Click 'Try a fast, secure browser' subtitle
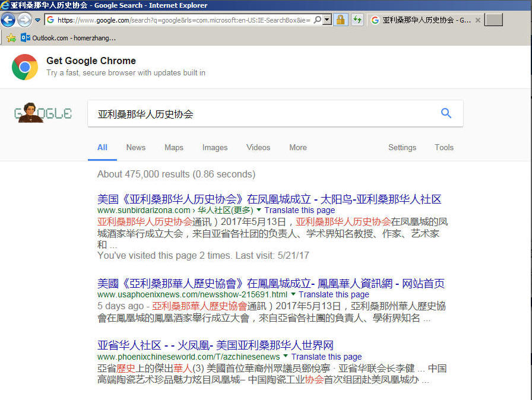 (125, 72)
